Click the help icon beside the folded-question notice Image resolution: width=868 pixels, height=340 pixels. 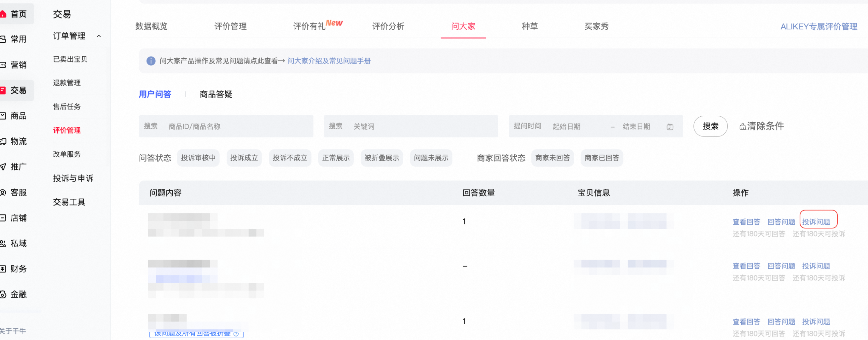tap(236, 334)
